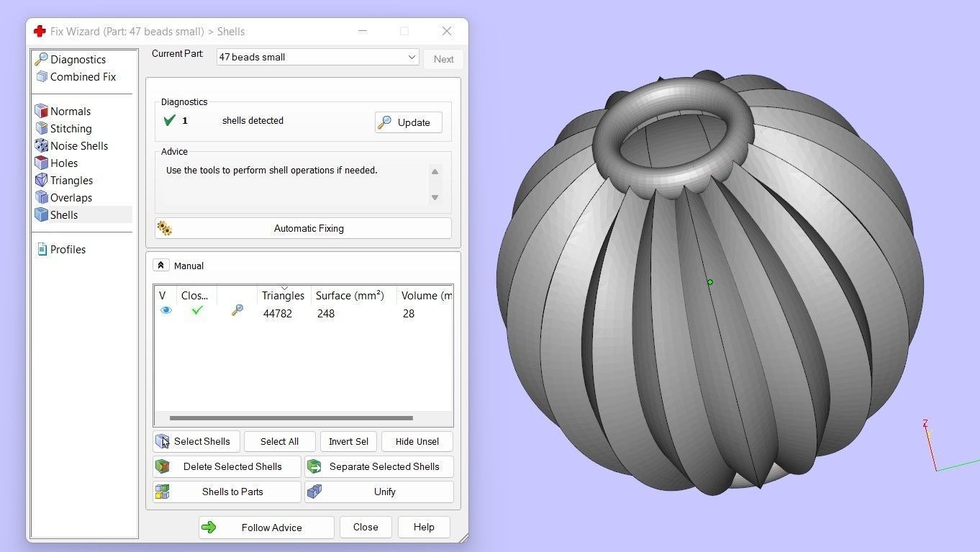Click the Unify button
The image size is (980, 552).
[379, 492]
